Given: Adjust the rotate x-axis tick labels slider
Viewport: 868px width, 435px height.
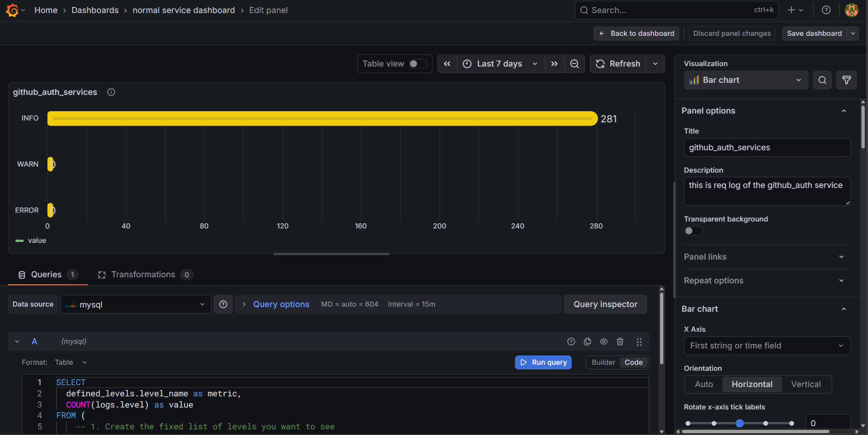Looking at the screenshot, I should click(x=740, y=423).
